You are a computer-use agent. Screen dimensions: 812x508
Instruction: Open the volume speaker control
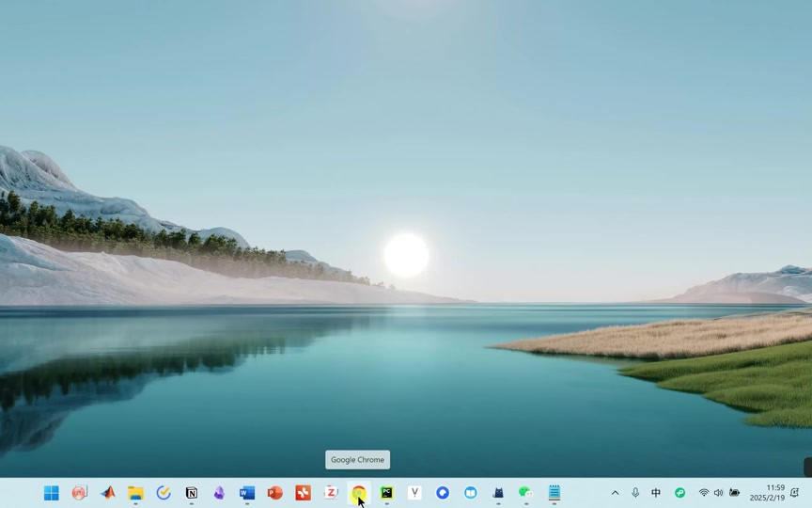click(718, 493)
